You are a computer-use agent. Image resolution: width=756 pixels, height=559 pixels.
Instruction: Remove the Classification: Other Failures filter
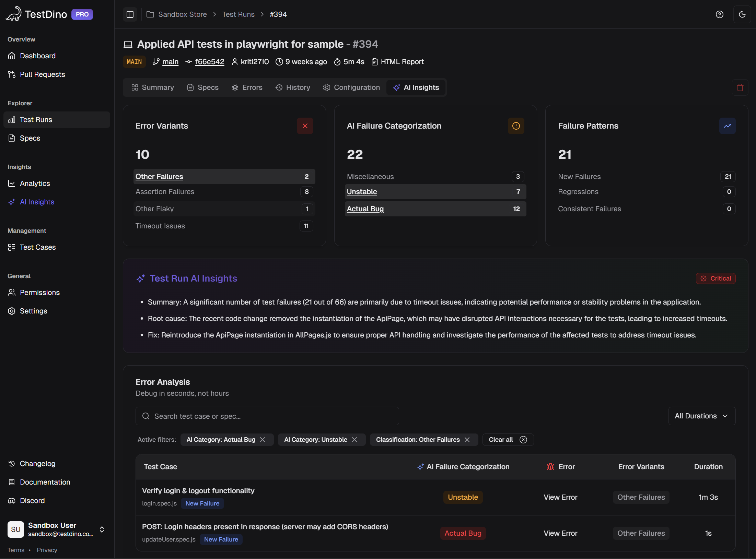(467, 439)
